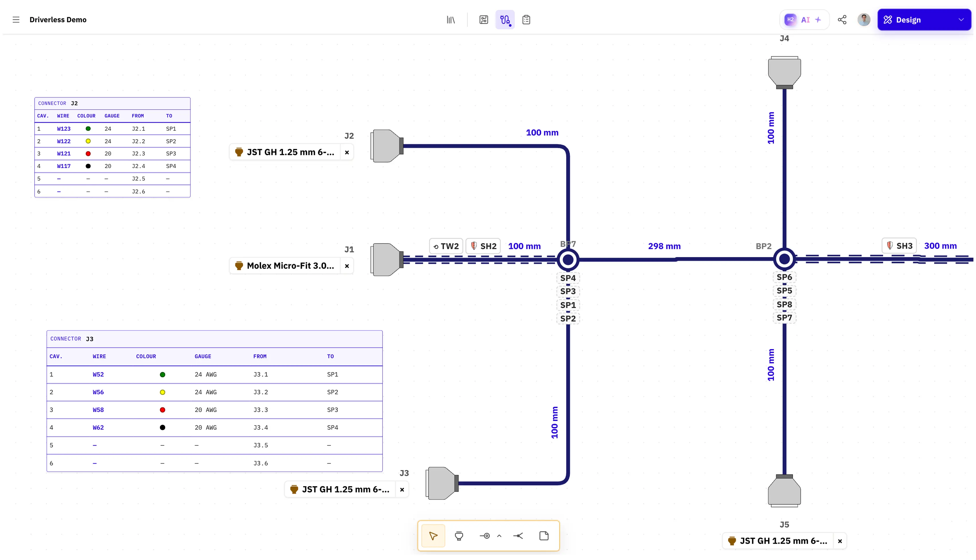Click the SP7 splice label
Viewport: 976px width, 560px height.
pos(784,318)
